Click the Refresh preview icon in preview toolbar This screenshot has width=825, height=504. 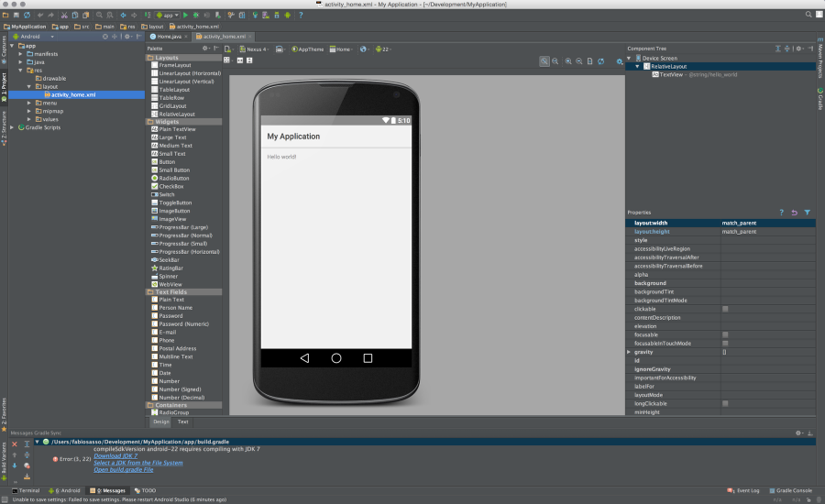pyautogui.click(x=600, y=61)
